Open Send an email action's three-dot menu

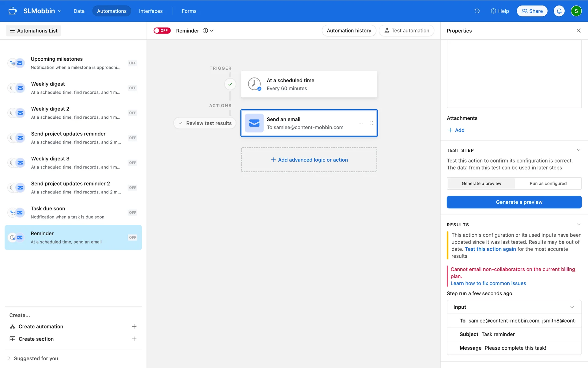360,123
